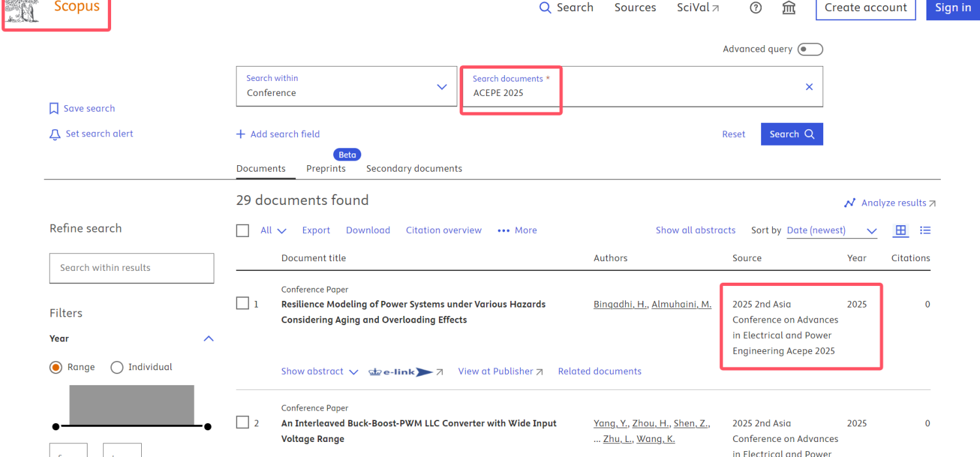
Task: Select the checkbox for document 2
Action: pos(242,422)
